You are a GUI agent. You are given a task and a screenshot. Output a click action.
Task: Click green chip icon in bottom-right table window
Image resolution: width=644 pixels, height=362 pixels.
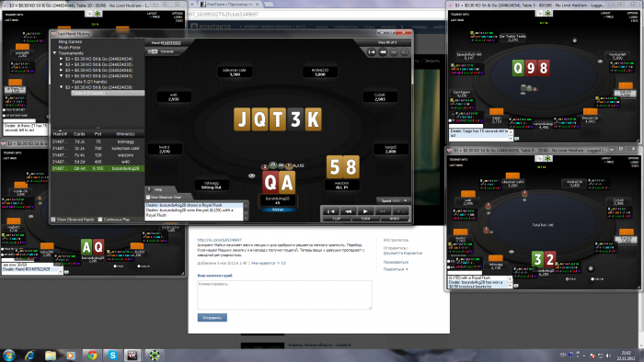[x=548, y=158]
